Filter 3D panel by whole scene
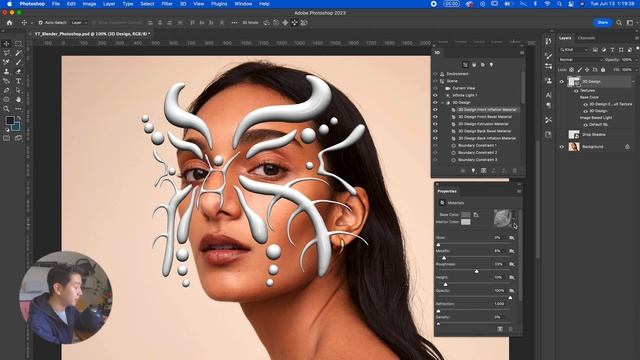This screenshot has height=360, width=640. 465,64
